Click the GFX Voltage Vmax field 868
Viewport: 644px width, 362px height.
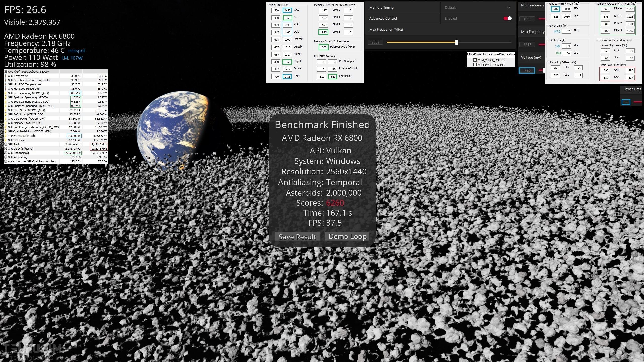click(x=567, y=9)
